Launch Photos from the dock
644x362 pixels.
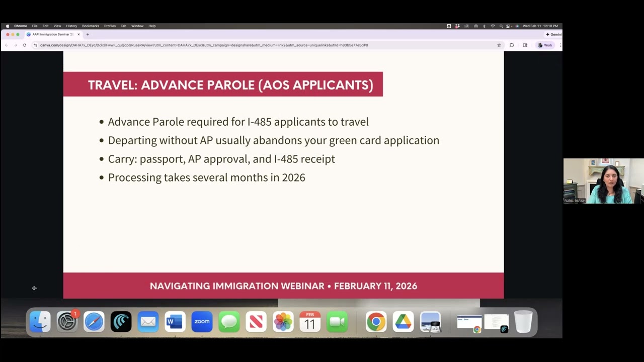283,322
